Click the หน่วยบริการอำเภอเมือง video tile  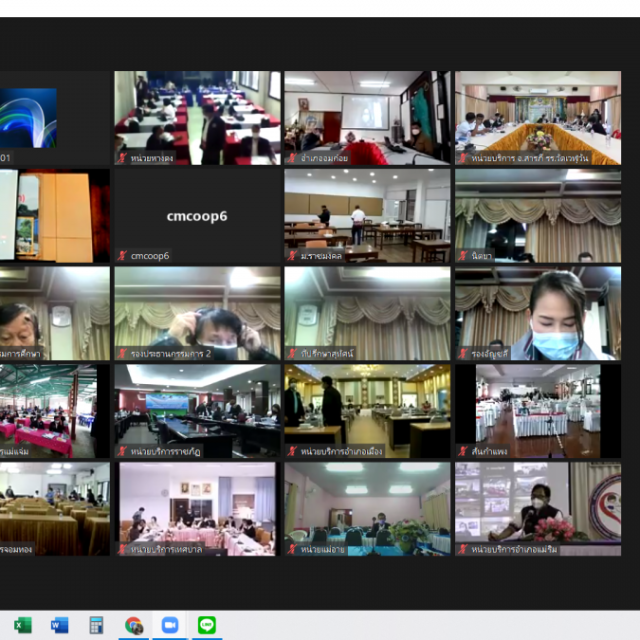(x=367, y=410)
